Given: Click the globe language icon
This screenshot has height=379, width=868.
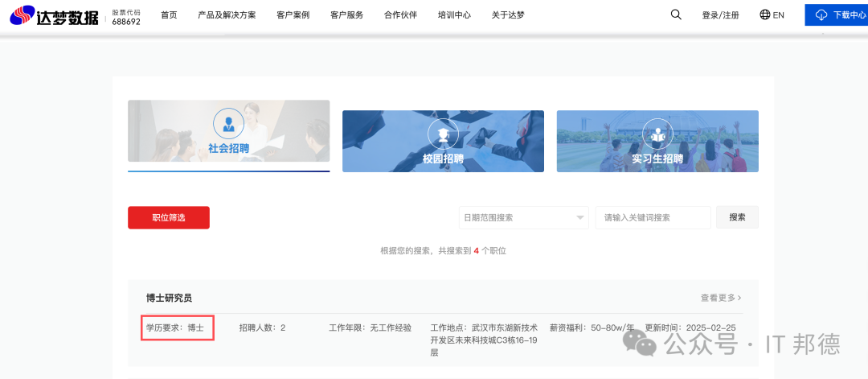Looking at the screenshot, I should 765,15.
